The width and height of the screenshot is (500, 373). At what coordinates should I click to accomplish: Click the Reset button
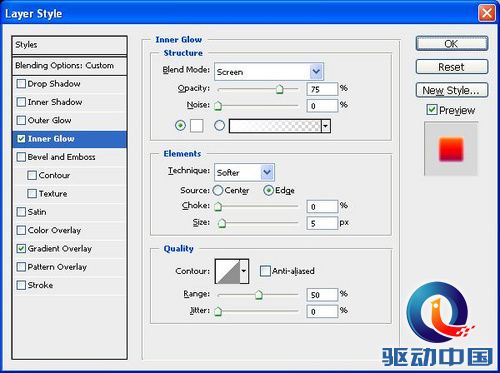452,67
